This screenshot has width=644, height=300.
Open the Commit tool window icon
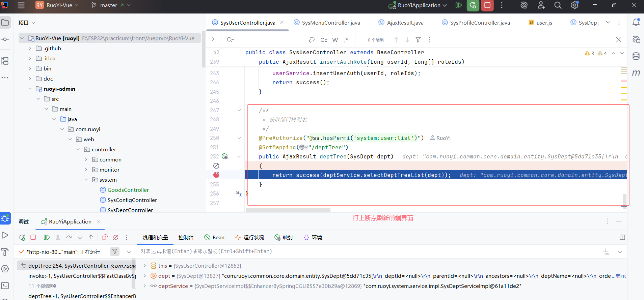click(x=5, y=39)
